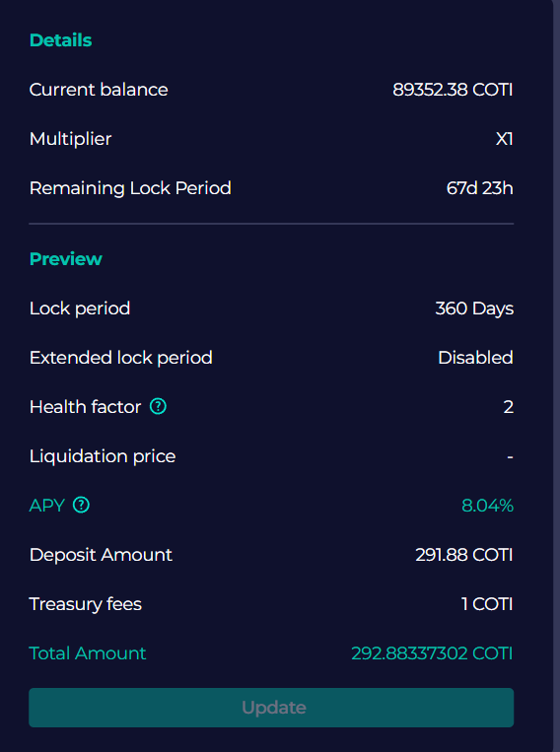
Task: Click the APY question mark icon
Action: 81,505
